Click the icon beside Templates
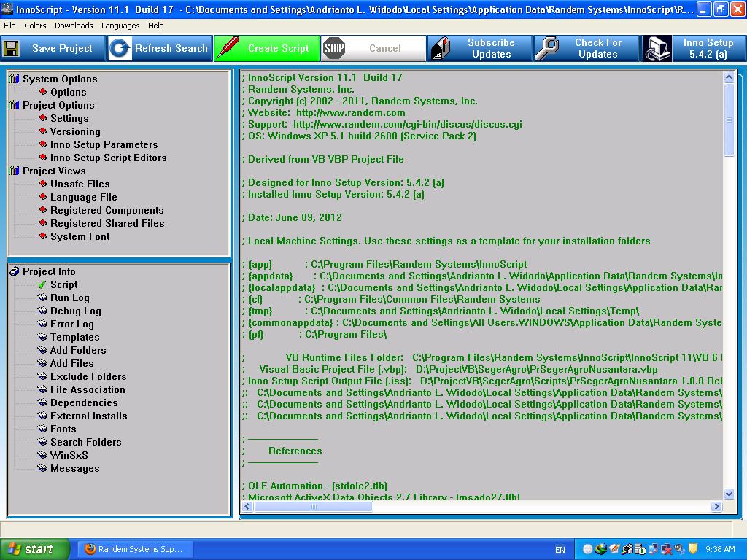This screenshot has height=560, width=747. point(42,337)
